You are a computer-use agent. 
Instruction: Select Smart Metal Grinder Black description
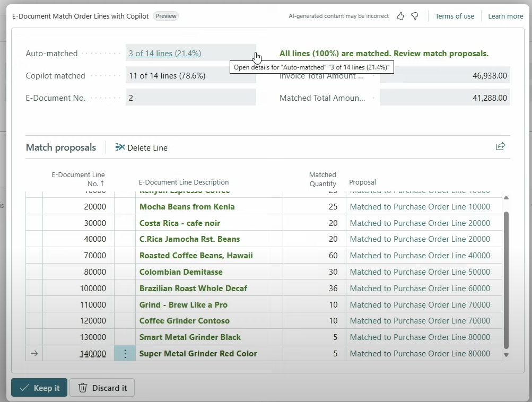(x=190, y=337)
